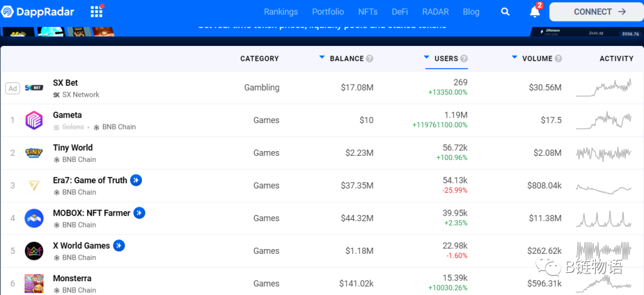
Task: Click the Gameta dapp logo
Action: coord(34,120)
